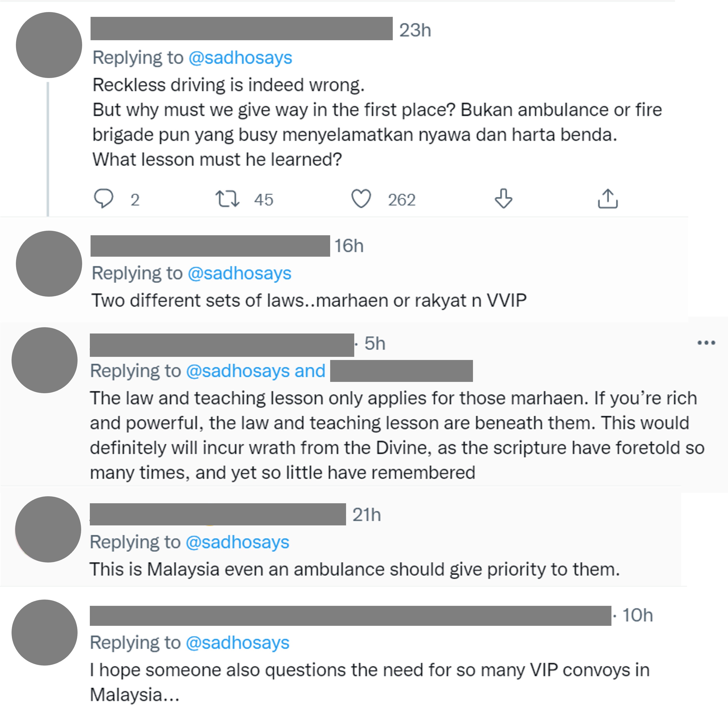Image resolution: width=728 pixels, height=706 pixels.
Task: Click the 23h timestamp
Action: [x=415, y=30]
